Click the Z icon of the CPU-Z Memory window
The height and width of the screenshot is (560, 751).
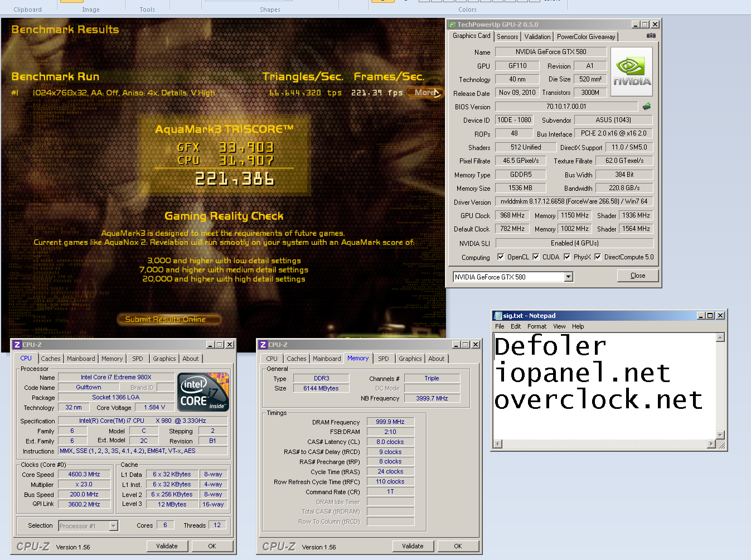click(263, 345)
